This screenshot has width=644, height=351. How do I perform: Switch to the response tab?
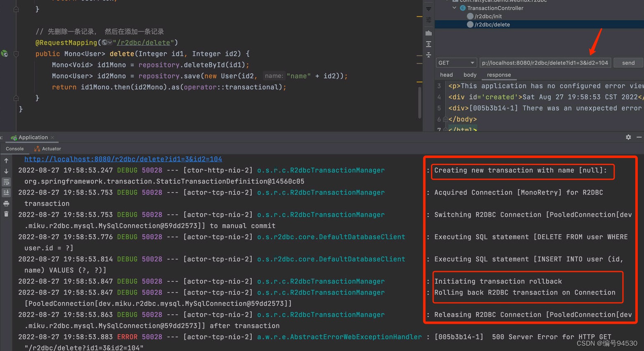499,74
